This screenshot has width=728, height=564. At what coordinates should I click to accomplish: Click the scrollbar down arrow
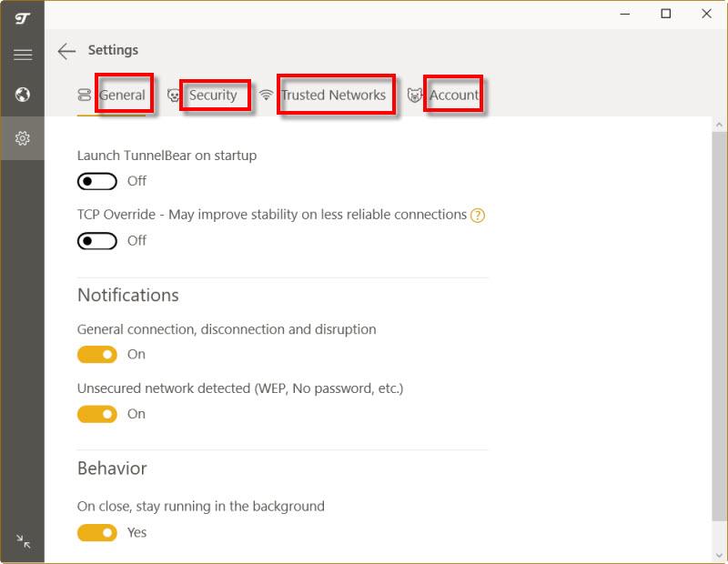coord(719,555)
